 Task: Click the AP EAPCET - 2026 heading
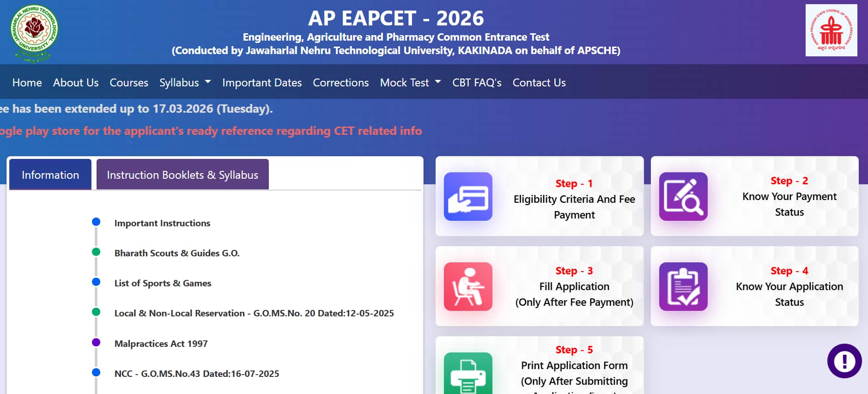click(396, 18)
